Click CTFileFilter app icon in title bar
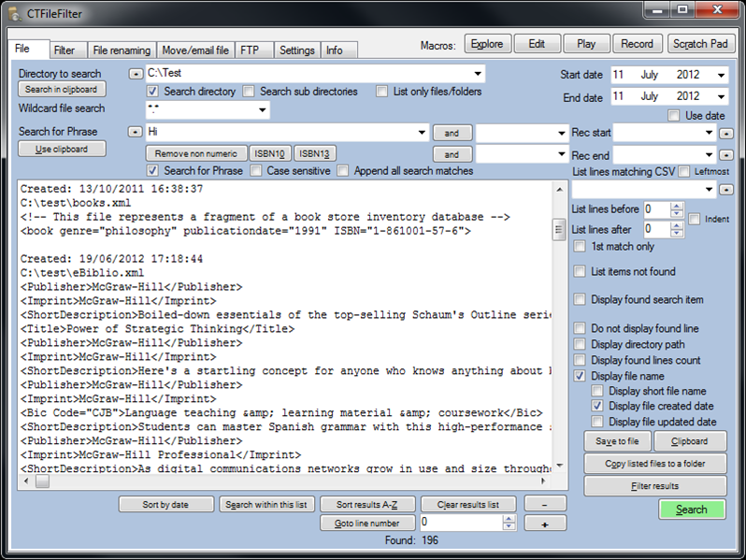 15,14
